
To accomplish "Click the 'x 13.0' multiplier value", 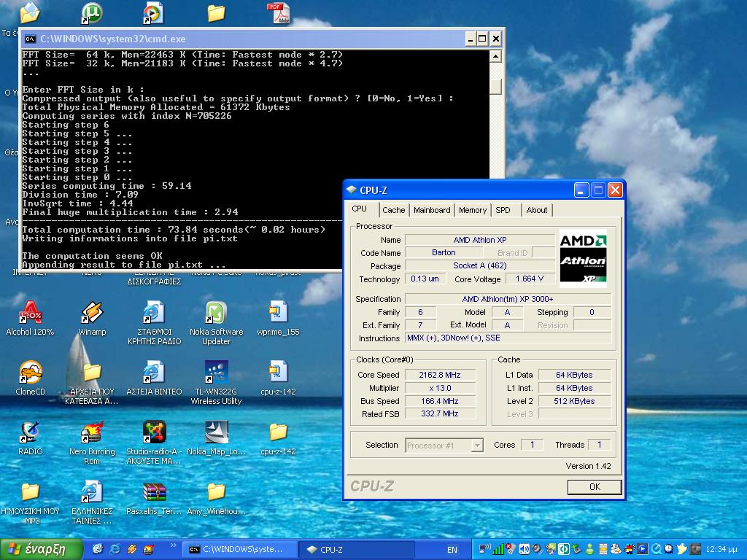I will coord(440,388).
